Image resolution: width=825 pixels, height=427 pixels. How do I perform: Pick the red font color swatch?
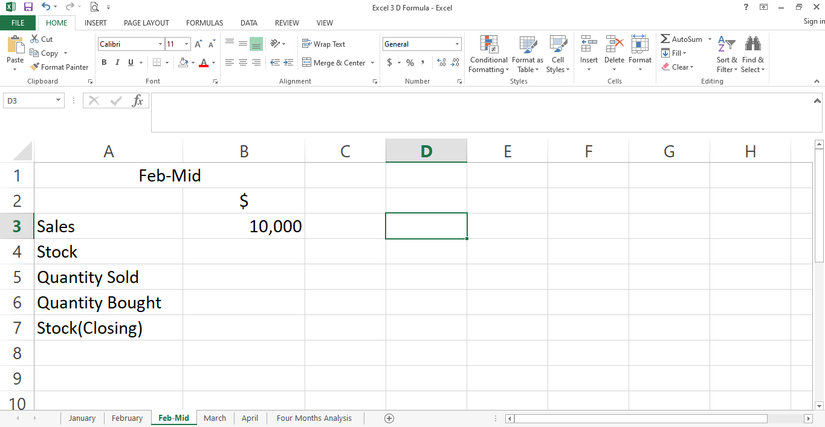(203, 63)
